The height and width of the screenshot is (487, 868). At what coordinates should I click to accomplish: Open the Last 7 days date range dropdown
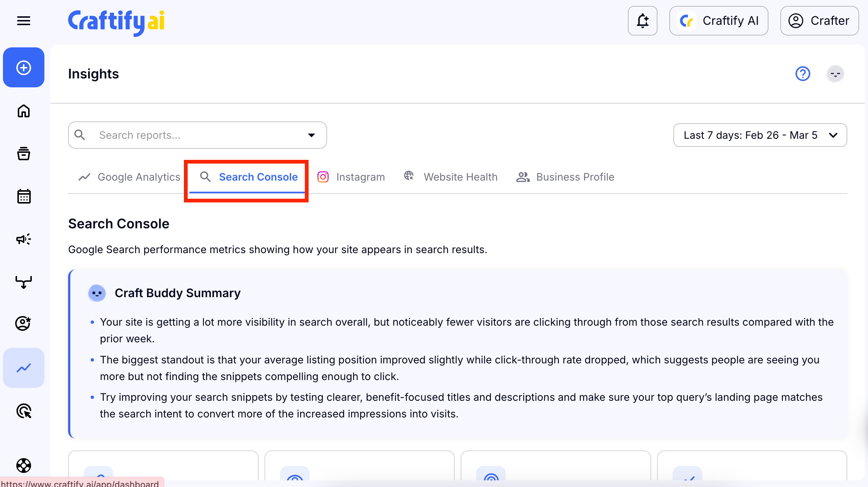(x=760, y=135)
